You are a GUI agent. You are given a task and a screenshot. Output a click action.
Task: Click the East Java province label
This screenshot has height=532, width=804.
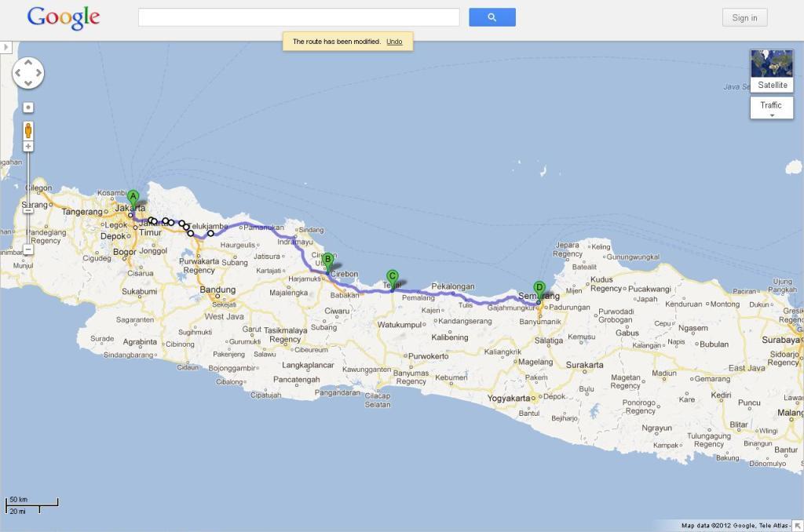tap(747, 368)
